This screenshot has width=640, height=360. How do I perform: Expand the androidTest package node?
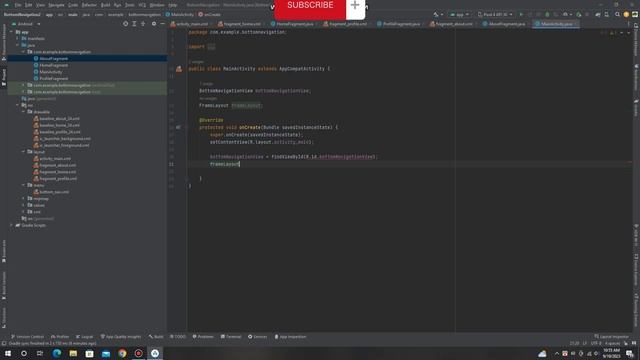coord(23,85)
